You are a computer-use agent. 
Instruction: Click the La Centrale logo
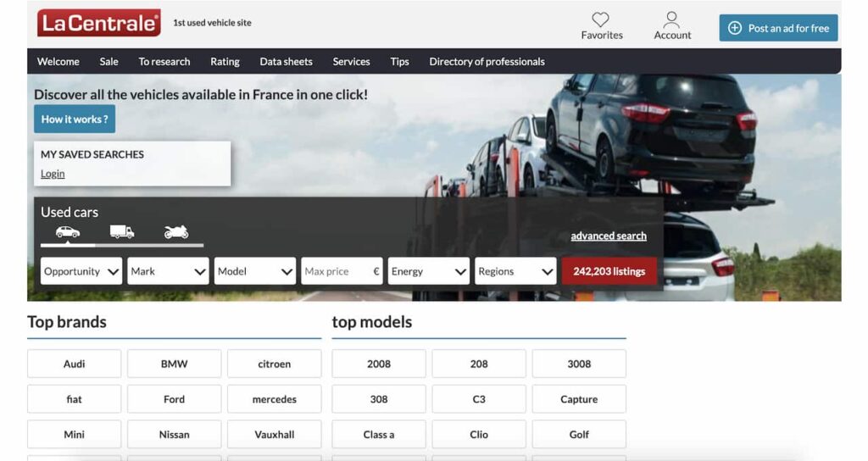pyautogui.click(x=98, y=24)
